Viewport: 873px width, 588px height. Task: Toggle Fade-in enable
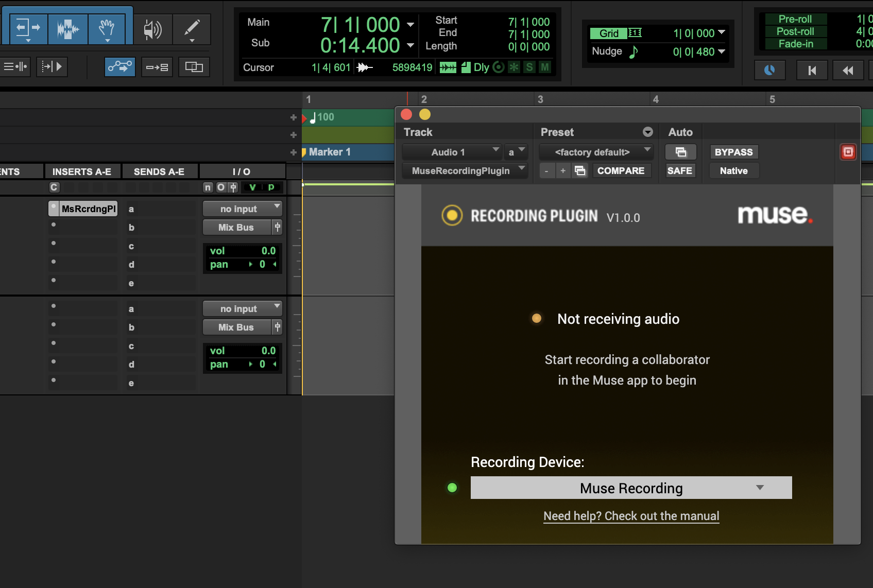pos(795,44)
